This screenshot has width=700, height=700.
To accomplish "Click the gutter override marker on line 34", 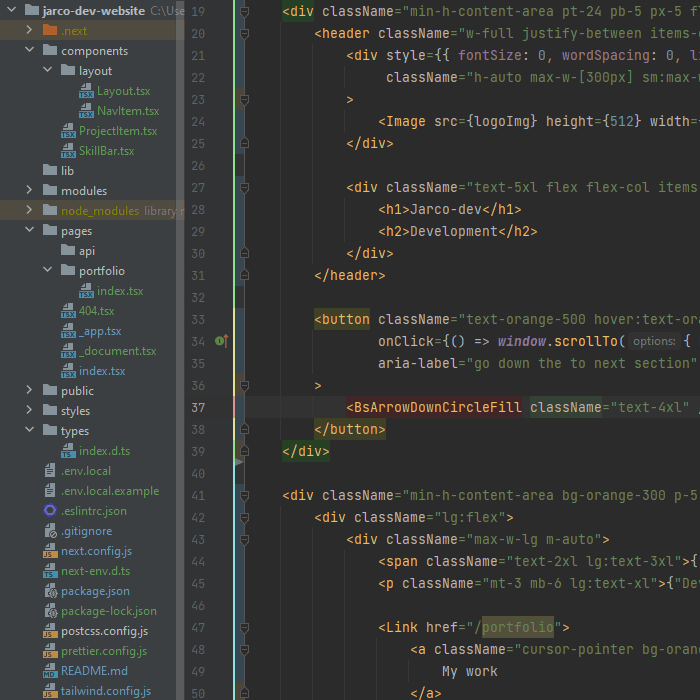I will [x=222, y=342].
